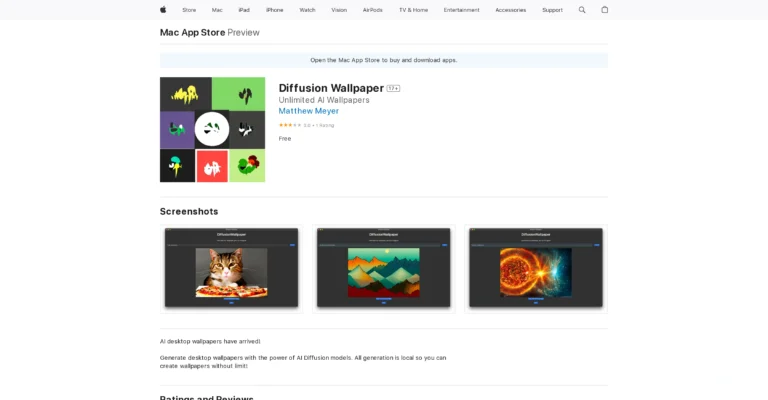The height and width of the screenshot is (400, 768).
Task: Open the Accessories navigation item
Action: [x=510, y=10]
